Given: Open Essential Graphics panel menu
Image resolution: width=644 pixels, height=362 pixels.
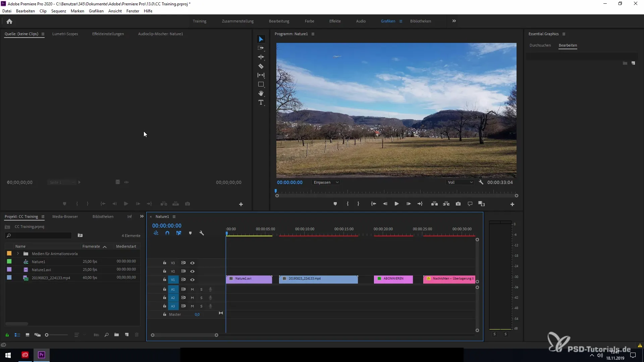Looking at the screenshot, I should 564,34.
